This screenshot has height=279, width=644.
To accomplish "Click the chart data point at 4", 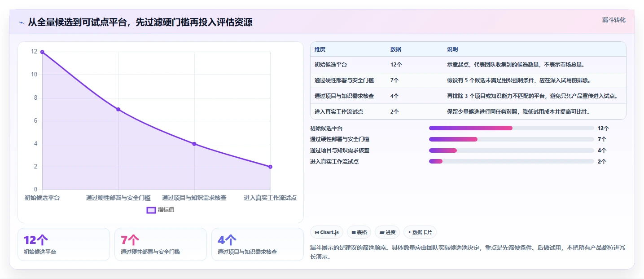I will pos(194,144).
